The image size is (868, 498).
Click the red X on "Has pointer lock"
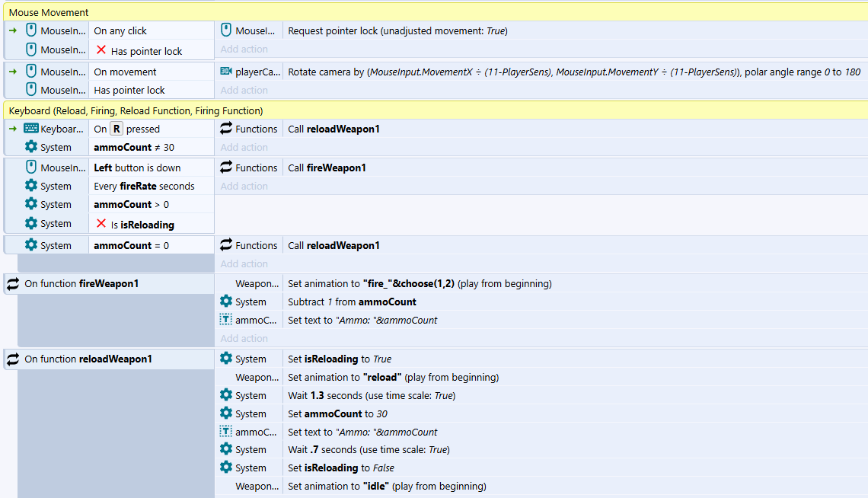click(101, 50)
